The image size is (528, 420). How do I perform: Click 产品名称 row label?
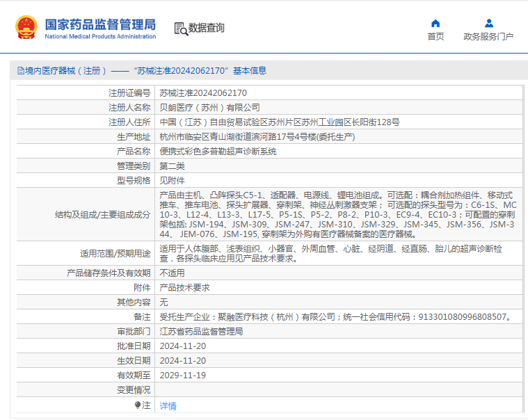click(x=134, y=152)
